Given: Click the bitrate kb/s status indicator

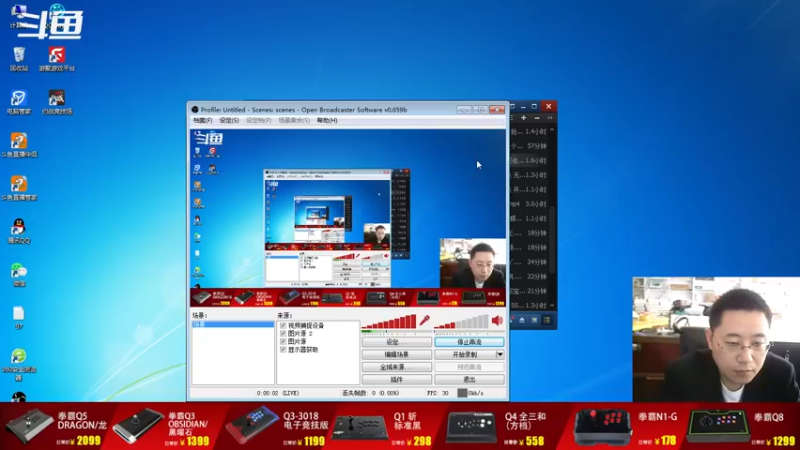Looking at the screenshot, I should 470,393.
